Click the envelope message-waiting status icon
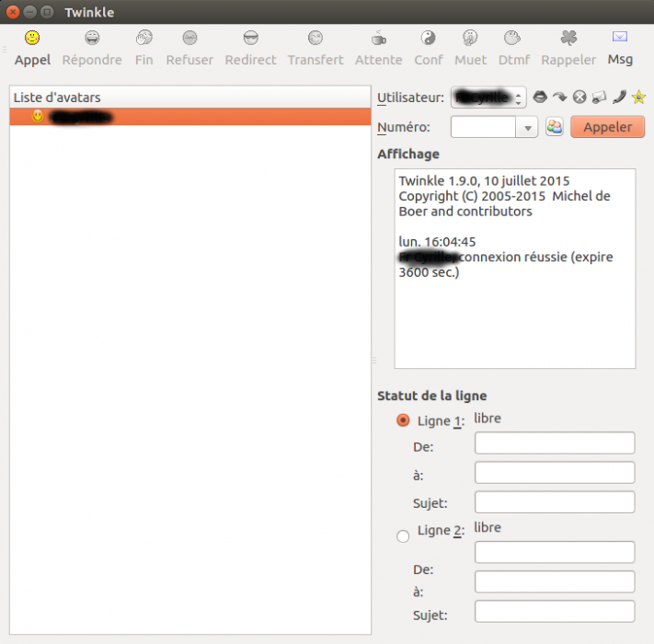The width and height of the screenshot is (654, 644). coord(599,98)
